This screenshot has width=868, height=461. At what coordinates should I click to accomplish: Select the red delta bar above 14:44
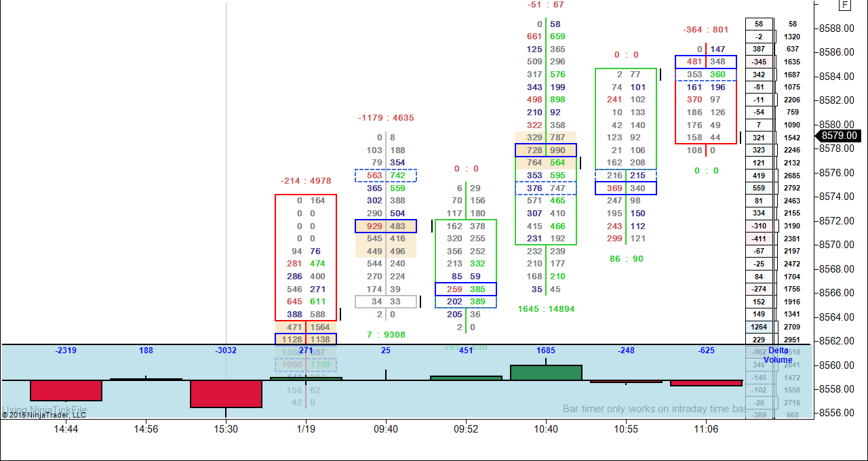[x=66, y=390]
